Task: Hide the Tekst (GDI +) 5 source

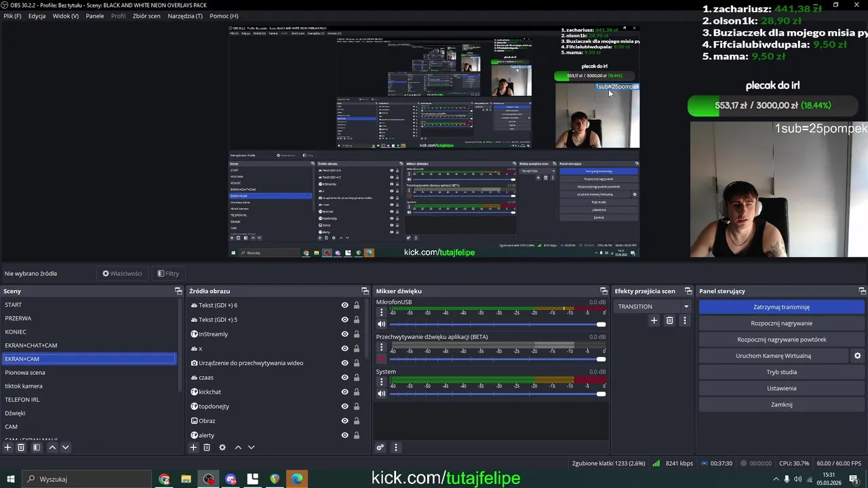Action: click(344, 320)
